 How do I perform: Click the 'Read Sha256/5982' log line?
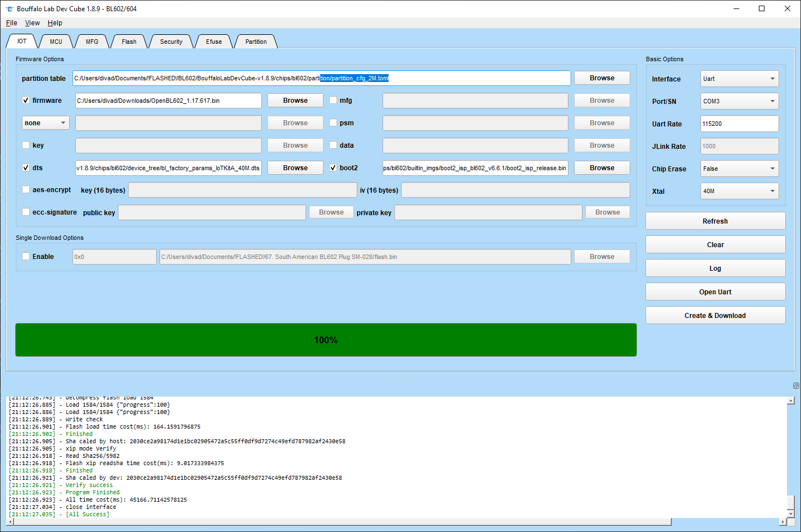tap(64, 456)
